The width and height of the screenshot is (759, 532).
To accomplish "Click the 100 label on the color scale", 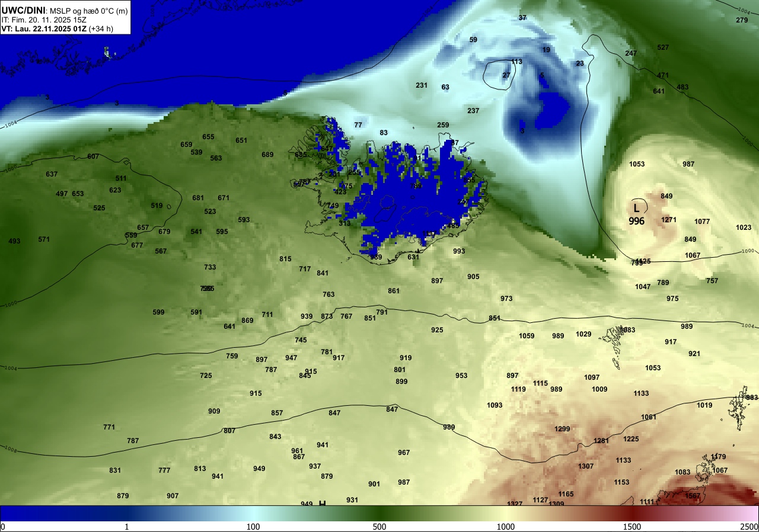I will click(x=253, y=527).
